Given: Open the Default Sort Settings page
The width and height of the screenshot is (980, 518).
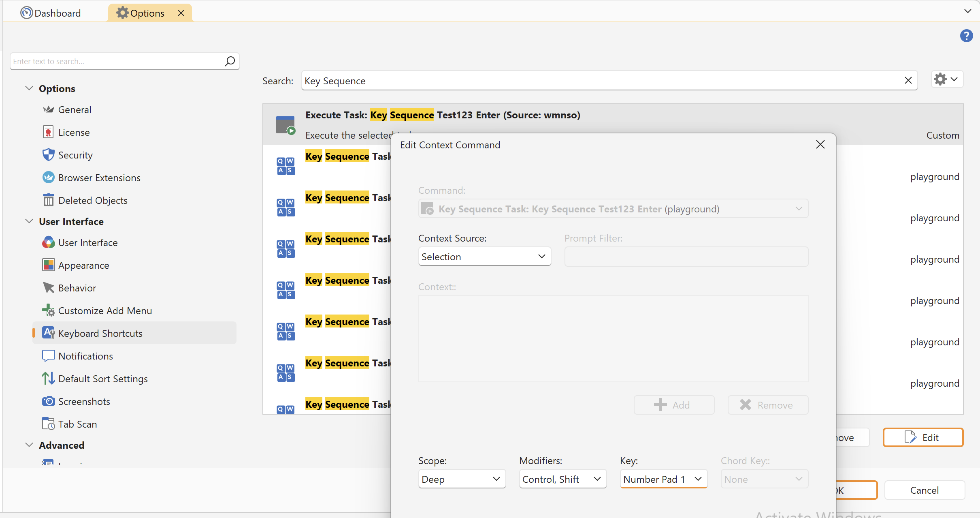Looking at the screenshot, I should coord(103,379).
